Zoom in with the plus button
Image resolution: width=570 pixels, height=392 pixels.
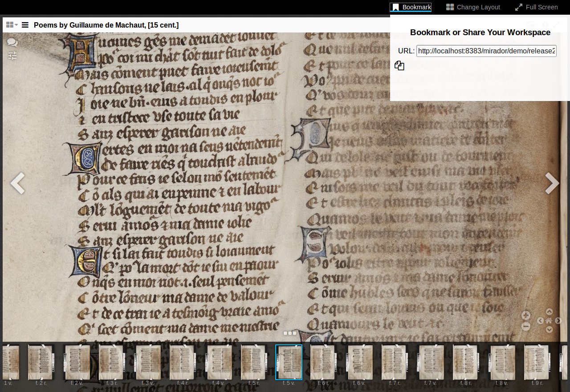(x=526, y=315)
